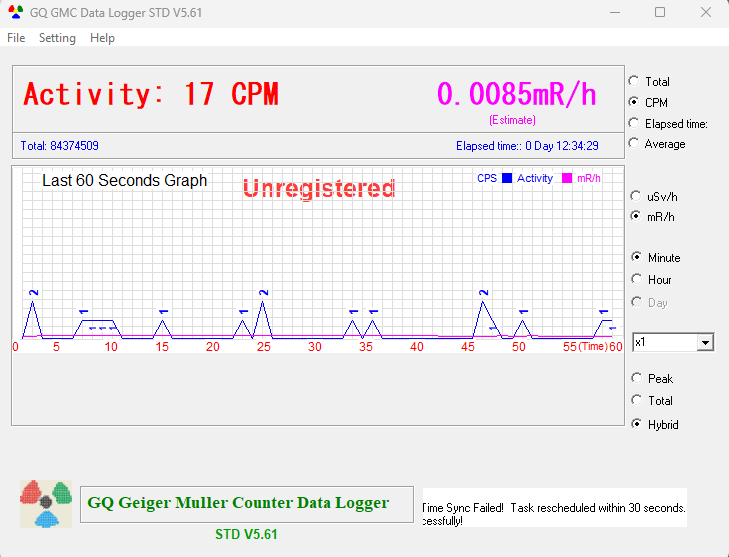Click the Activity: 17 CPM readout
This screenshot has height=557, width=729.
click(x=151, y=94)
